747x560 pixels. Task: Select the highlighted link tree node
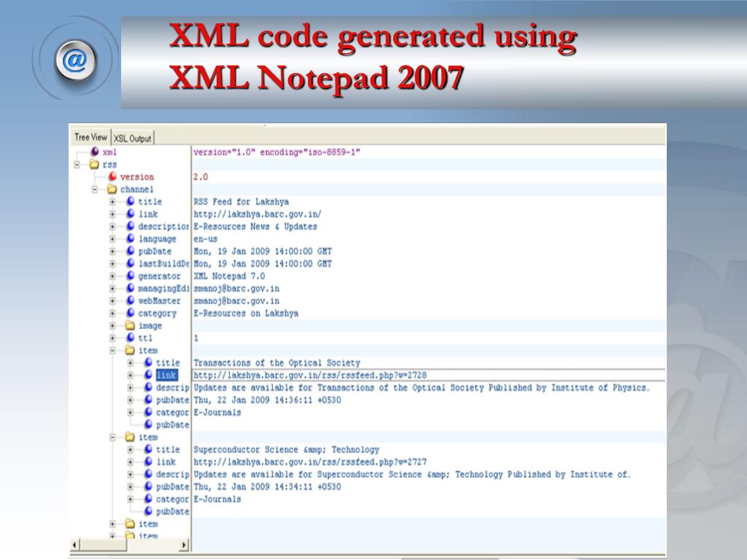click(167, 376)
